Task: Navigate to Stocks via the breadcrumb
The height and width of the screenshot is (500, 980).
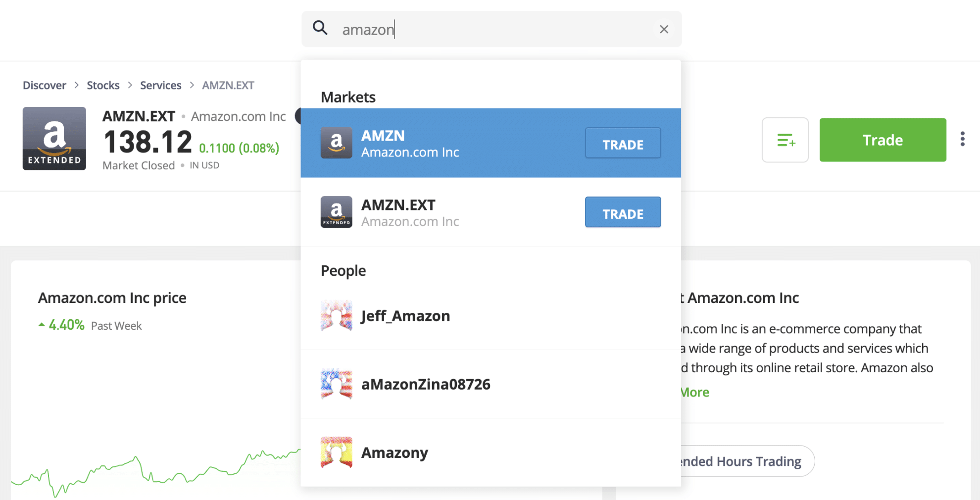Action: (x=103, y=85)
